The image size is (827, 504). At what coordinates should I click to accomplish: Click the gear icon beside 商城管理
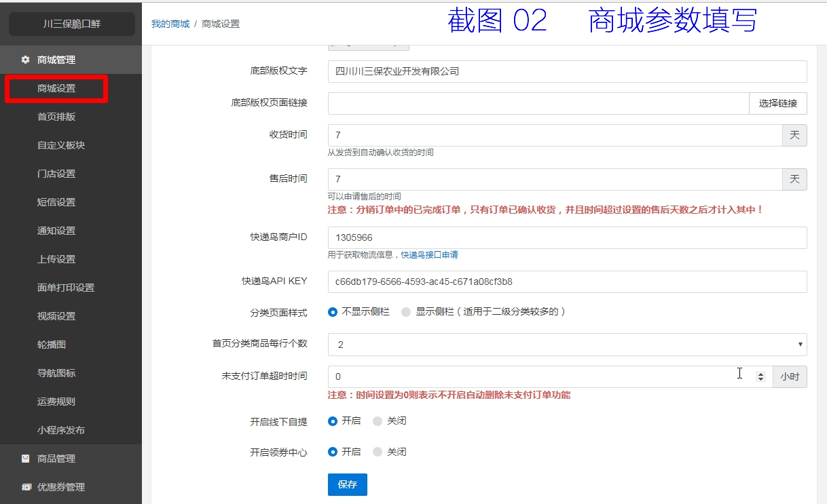(x=26, y=60)
